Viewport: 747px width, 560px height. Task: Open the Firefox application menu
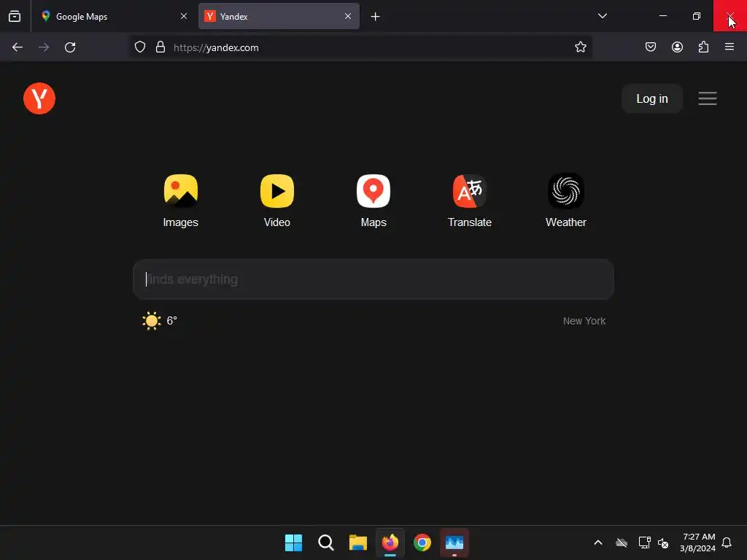(x=729, y=47)
